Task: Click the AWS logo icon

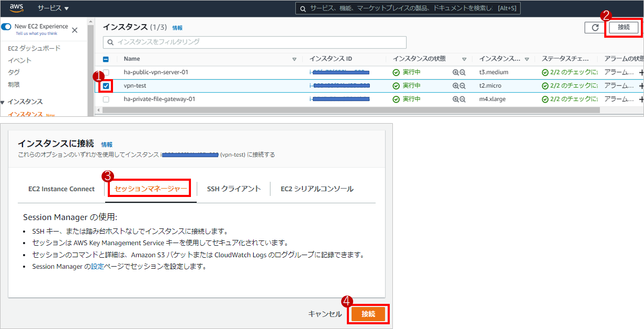Action: coord(16,8)
